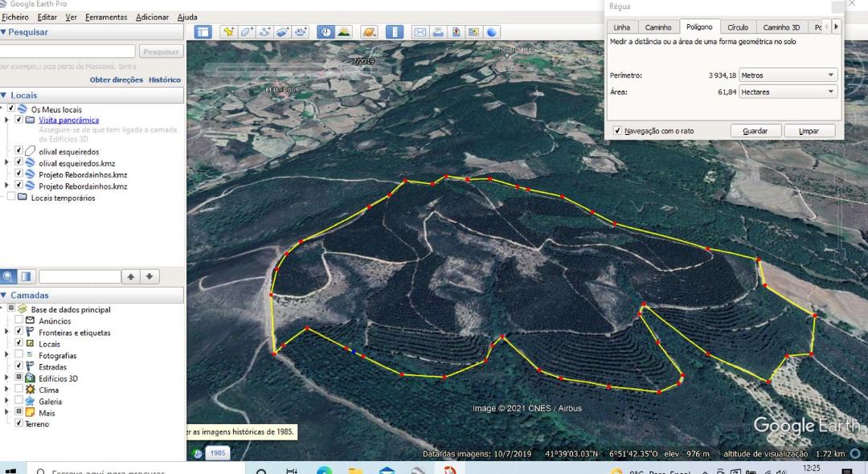Screen dimensions: 868x474
Task: Add a polygon from the toolbar
Action: pos(247,32)
